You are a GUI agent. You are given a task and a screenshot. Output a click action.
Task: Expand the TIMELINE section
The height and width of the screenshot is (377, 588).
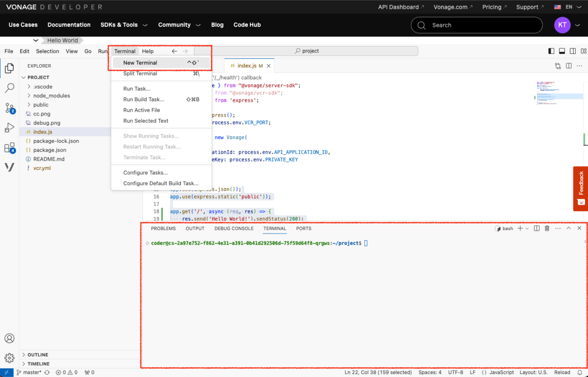pos(80,364)
